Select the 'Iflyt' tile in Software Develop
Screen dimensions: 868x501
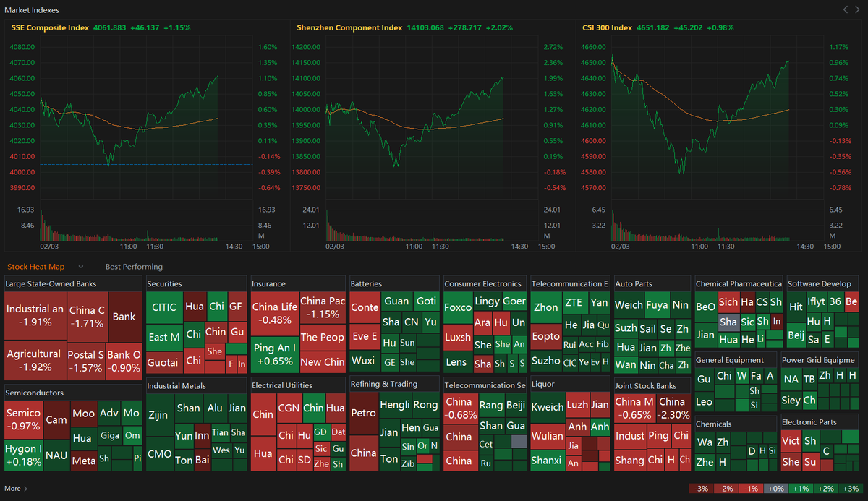tap(816, 302)
